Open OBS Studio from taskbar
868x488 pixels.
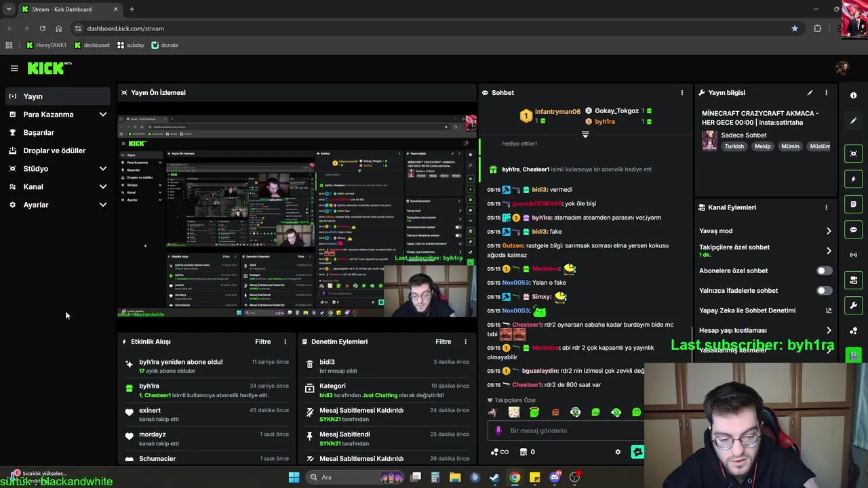pos(575,477)
